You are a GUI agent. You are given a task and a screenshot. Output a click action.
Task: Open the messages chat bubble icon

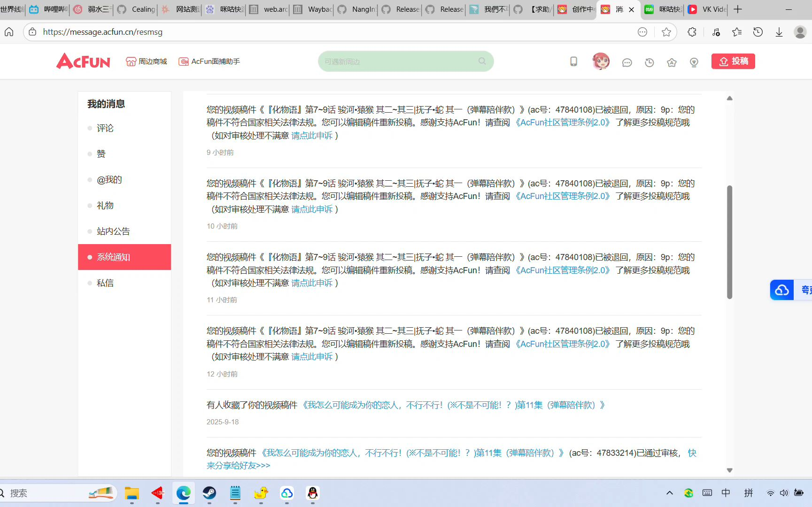point(627,62)
